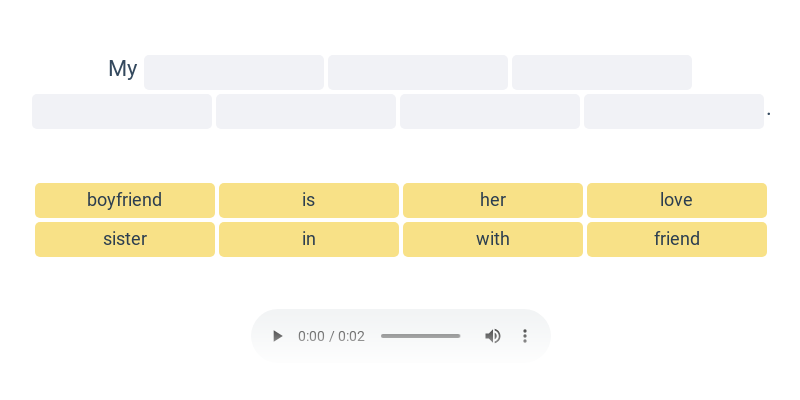
Task: Pick the word tile 'boyfriend'
Action: coord(125,200)
